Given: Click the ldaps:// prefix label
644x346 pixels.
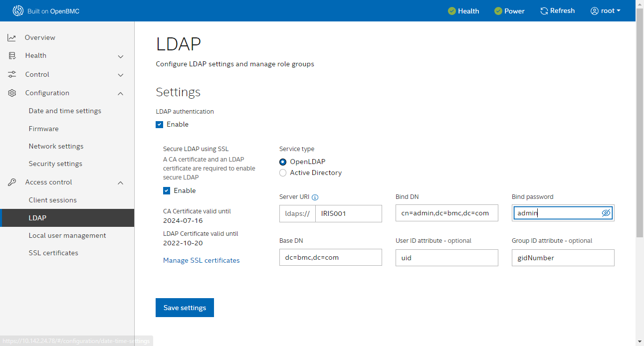Looking at the screenshot, I should pos(298,213).
